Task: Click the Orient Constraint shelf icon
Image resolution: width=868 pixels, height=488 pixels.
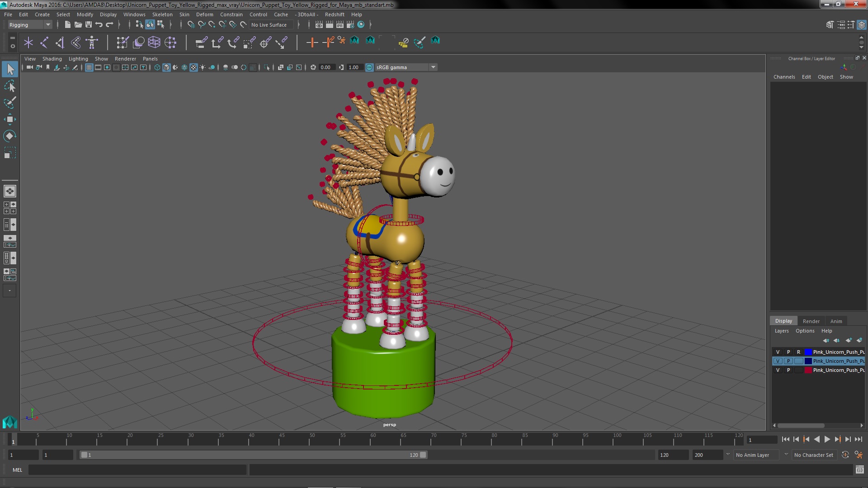Action: pos(233,42)
